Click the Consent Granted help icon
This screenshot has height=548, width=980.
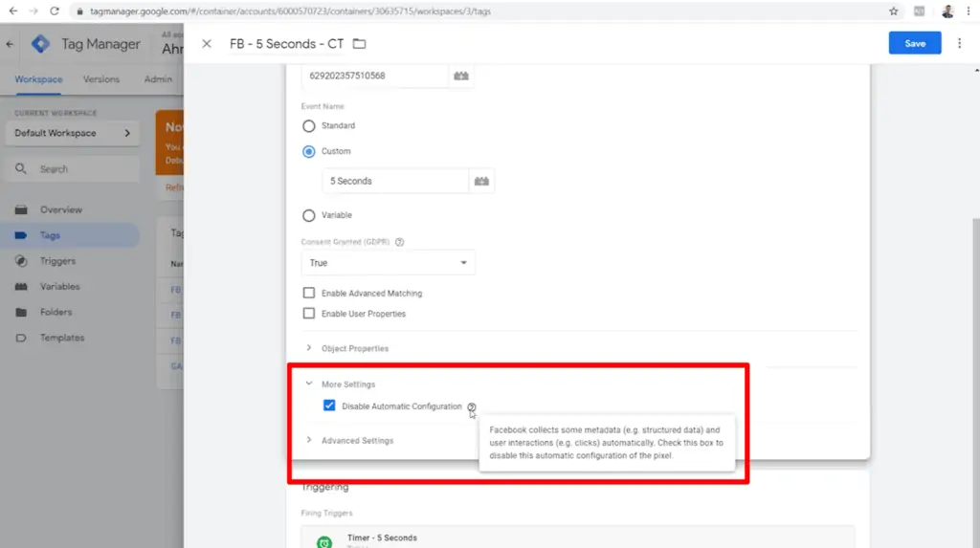399,242
